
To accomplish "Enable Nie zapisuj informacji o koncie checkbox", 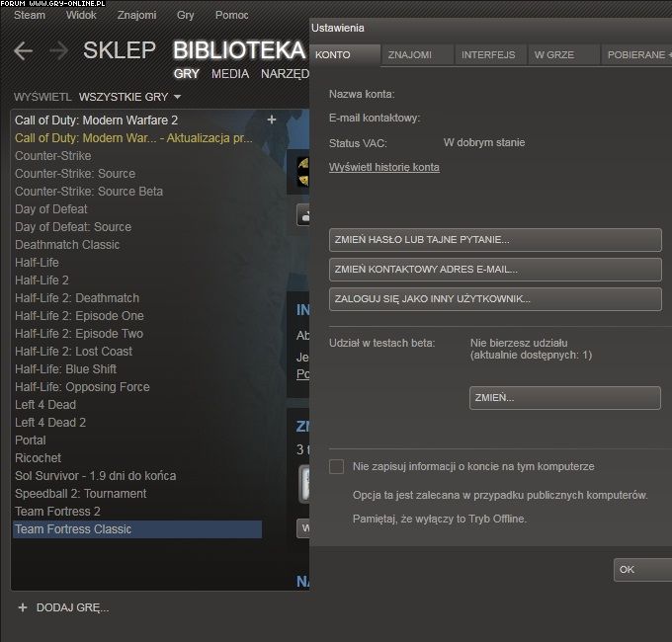I will [336, 466].
